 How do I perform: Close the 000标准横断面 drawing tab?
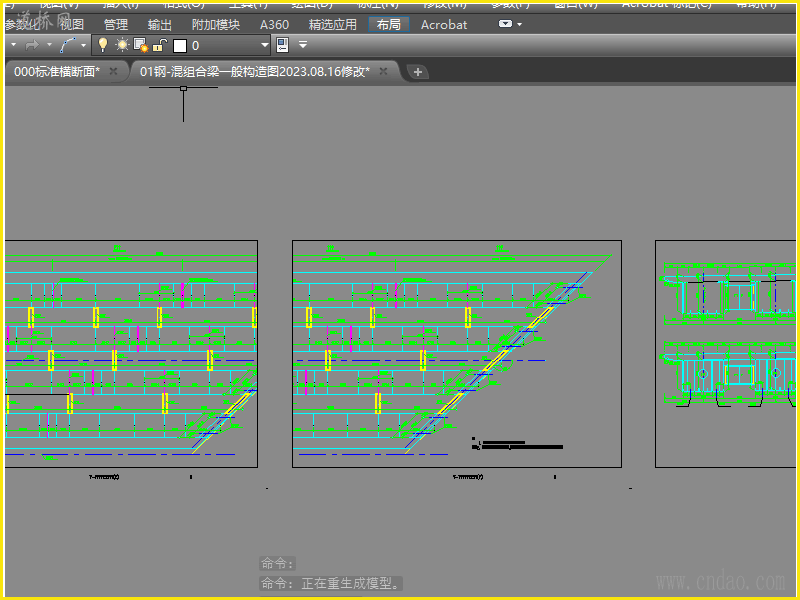(x=113, y=71)
